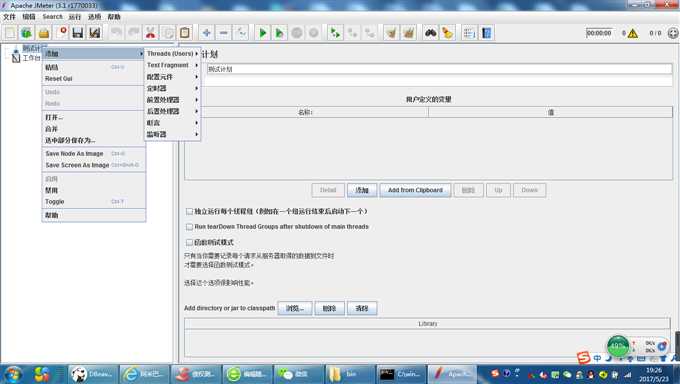
Task: Click the Remote Start All icon
Action: point(335,33)
